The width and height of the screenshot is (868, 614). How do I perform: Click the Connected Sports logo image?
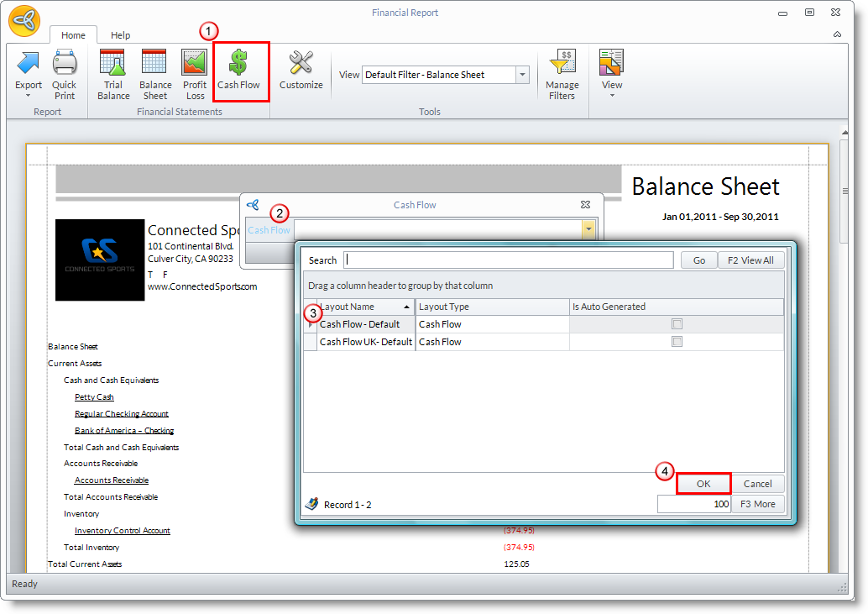pos(100,260)
